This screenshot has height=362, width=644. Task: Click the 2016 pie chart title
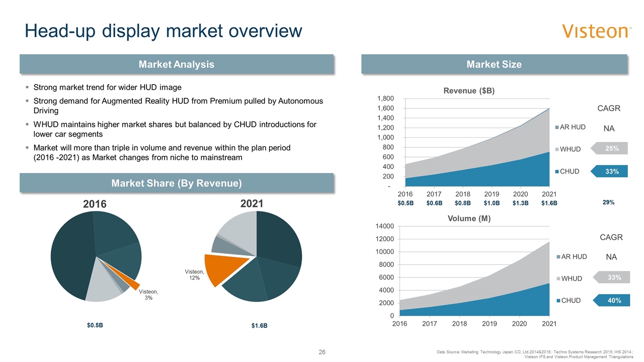click(96, 204)
